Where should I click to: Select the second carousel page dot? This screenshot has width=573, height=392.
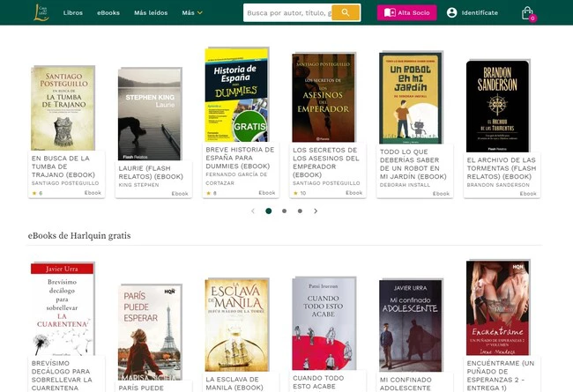pos(285,211)
